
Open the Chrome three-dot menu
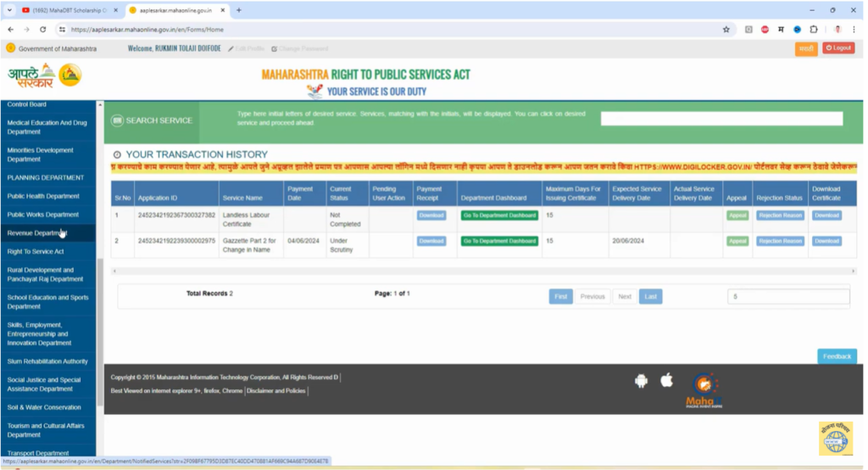tap(854, 29)
